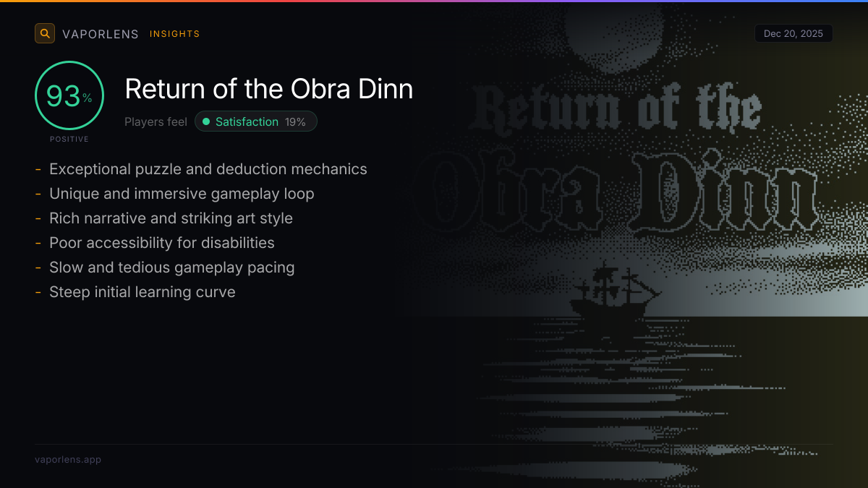The image size is (868, 488).
Task: Click the Dec 20, 2025 date badge
Action: [x=793, y=34]
